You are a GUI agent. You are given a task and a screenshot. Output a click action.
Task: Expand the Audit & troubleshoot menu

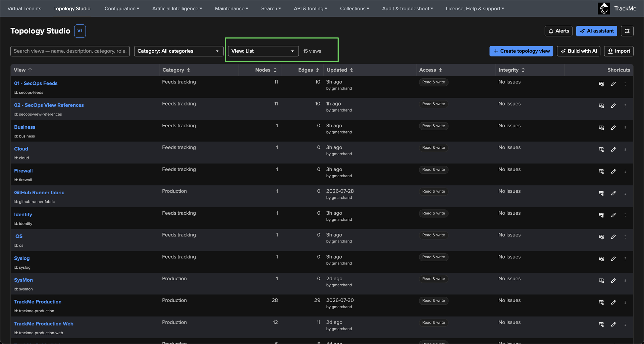coord(408,8)
